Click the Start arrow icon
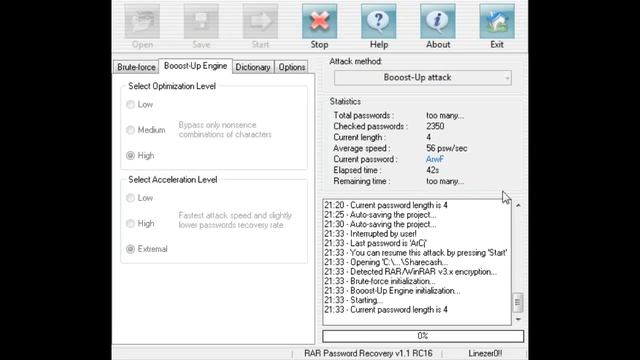This screenshot has width=640, height=360. 260,21
